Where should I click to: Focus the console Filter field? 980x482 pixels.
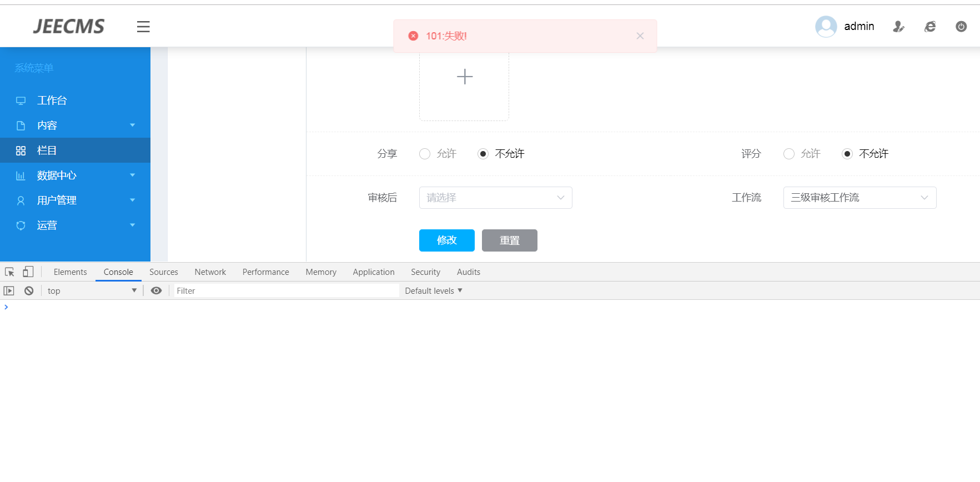pyautogui.click(x=287, y=291)
